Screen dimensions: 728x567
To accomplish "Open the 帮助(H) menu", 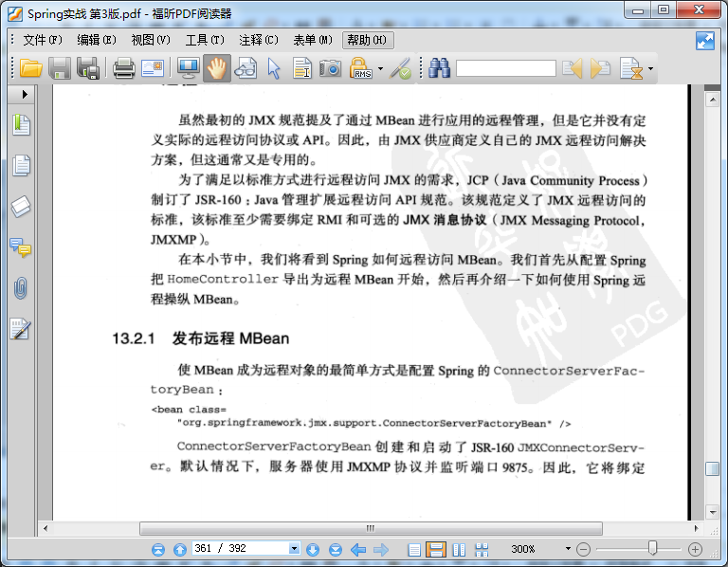I will click(367, 40).
